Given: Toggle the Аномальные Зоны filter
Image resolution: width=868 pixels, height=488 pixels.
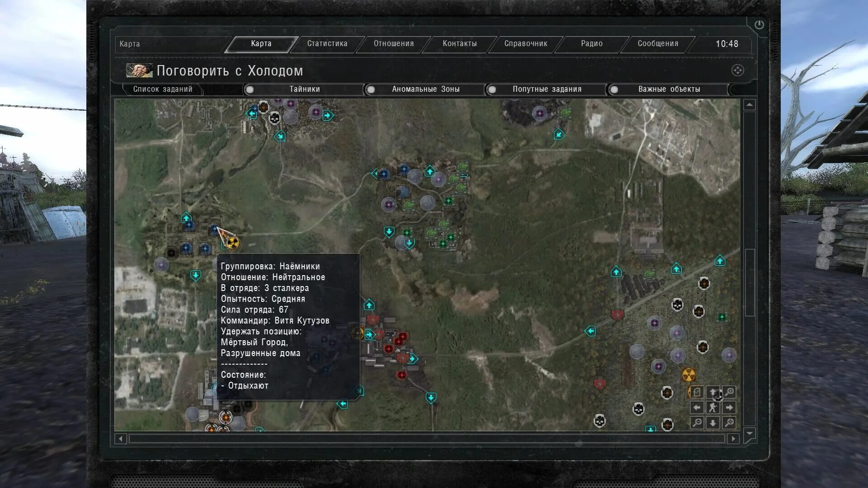Looking at the screenshot, I should coord(371,89).
